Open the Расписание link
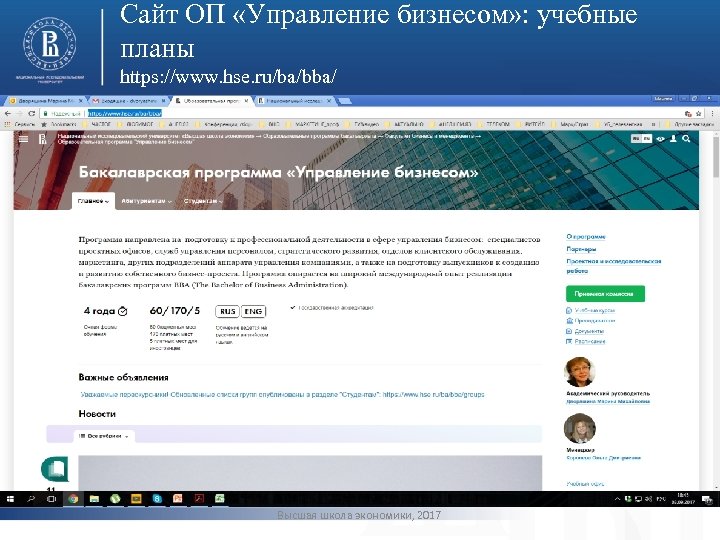Image resolution: width=720 pixels, height=540 pixels. pos(590,342)
